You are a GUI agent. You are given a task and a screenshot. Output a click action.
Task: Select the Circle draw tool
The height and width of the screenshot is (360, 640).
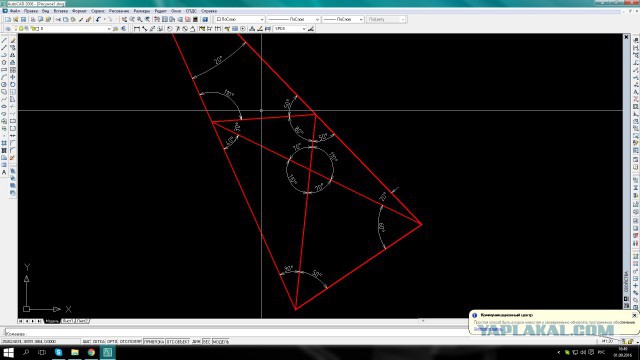pos(4,84)
